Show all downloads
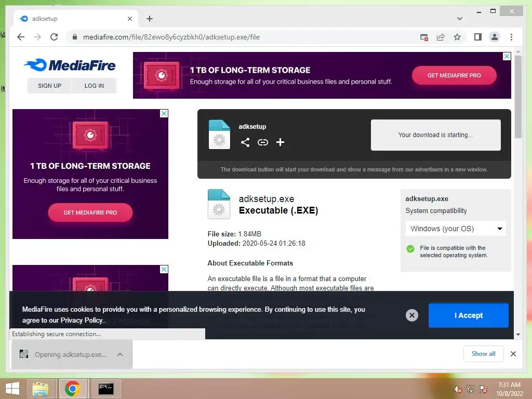The image size is (532, 399). (484, 354)
